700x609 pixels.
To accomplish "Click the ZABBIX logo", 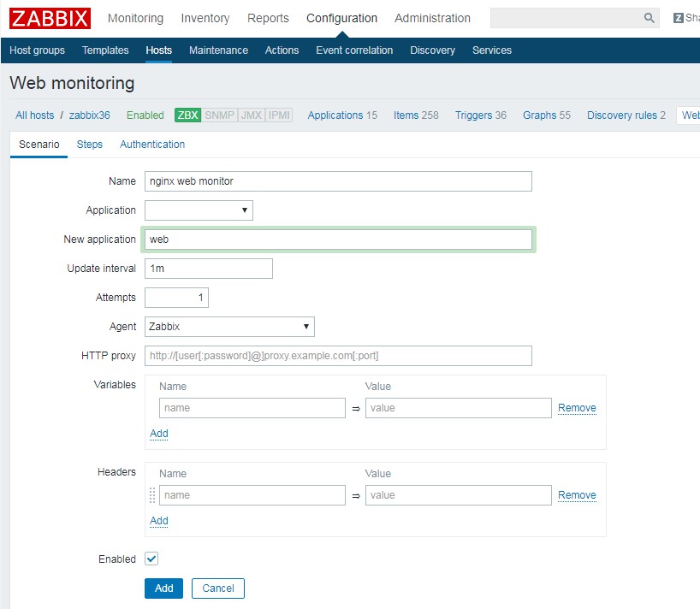I will (50, 18).
